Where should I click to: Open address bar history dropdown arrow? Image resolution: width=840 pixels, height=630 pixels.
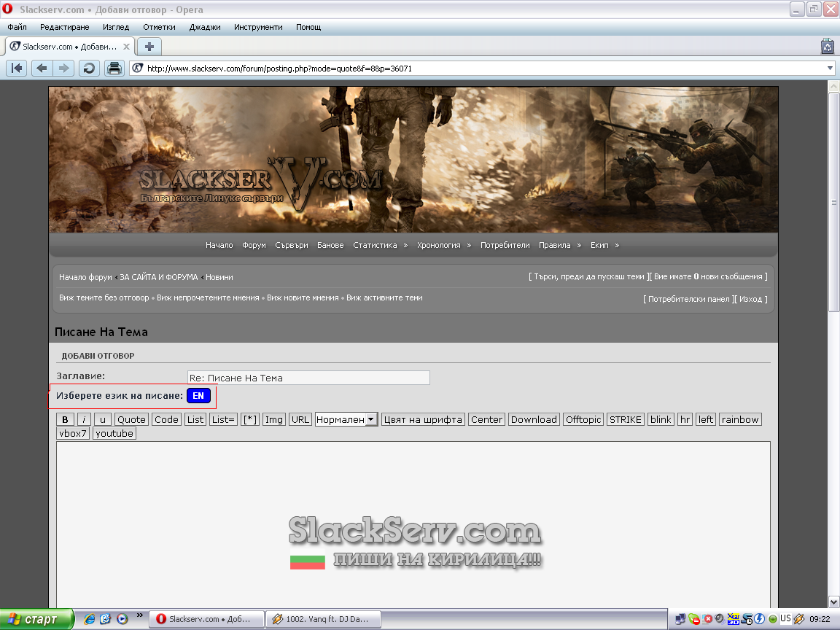click(830, 68)
